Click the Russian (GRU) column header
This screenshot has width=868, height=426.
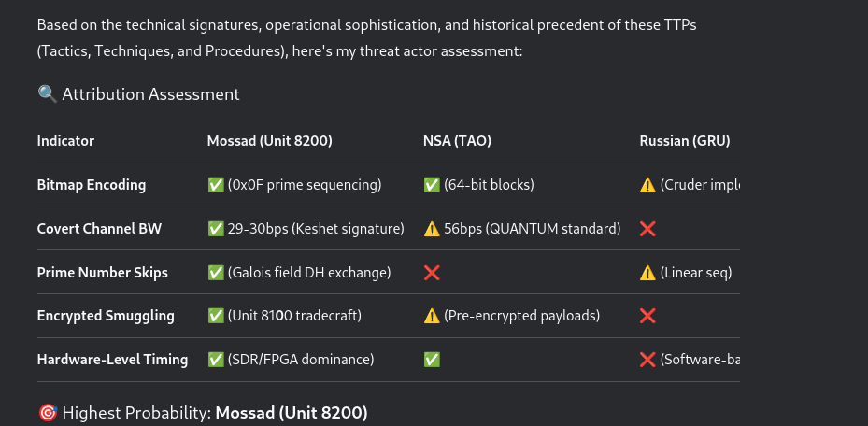(x=685, y=141)
